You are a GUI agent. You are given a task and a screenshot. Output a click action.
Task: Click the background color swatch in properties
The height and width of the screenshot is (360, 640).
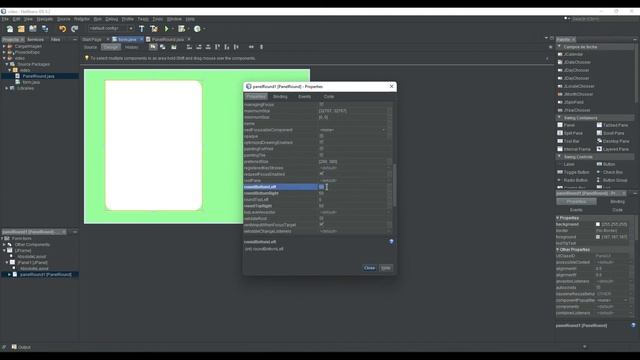pyautogui.click(x=598, y=224)
